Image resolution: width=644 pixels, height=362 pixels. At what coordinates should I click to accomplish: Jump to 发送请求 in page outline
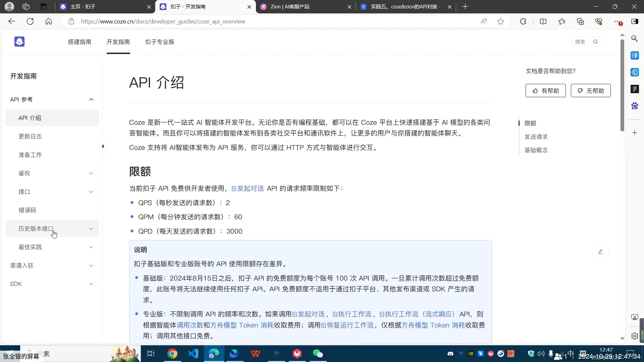point(536,137)
